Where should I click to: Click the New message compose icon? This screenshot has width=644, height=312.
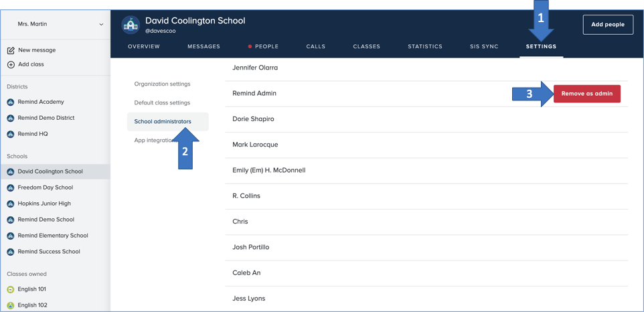[x=11, y=50]
